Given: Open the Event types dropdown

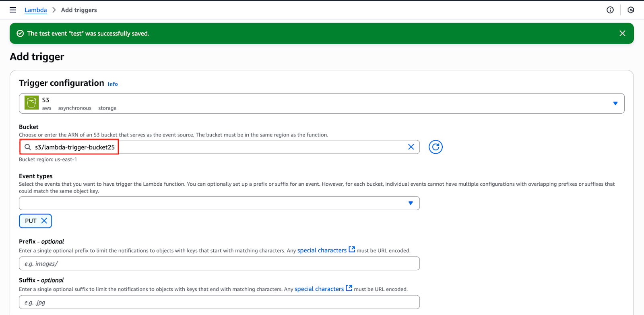Looking at the screenshot, I should click(219, 203).
